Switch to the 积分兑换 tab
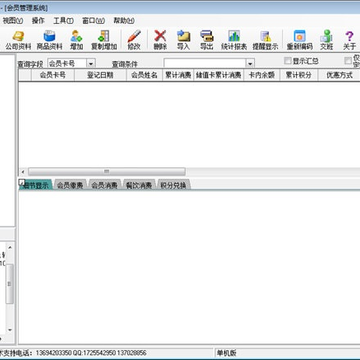360x360 pixels. tap(173, 185)
